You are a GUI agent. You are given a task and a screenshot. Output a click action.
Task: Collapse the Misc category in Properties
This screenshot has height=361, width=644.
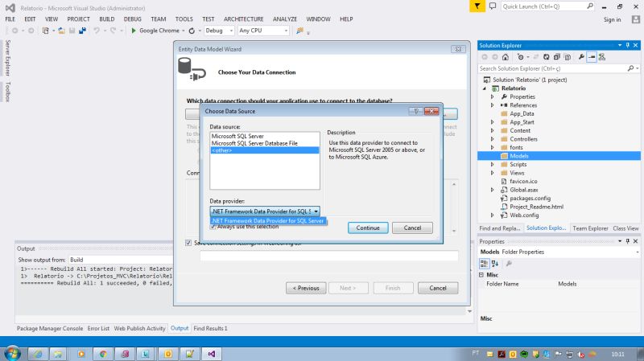click(481, 275)
